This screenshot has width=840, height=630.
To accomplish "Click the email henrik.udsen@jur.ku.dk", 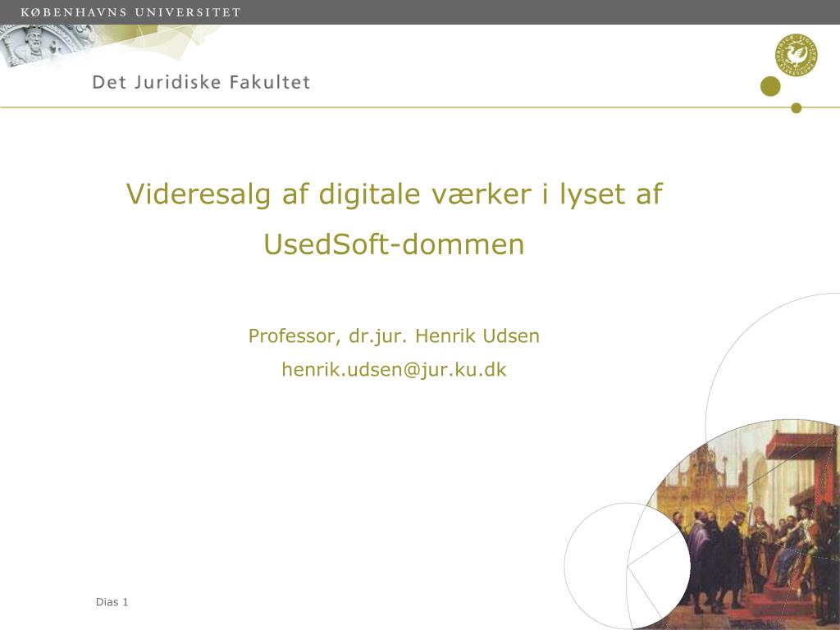I will (x=394, y=369).
